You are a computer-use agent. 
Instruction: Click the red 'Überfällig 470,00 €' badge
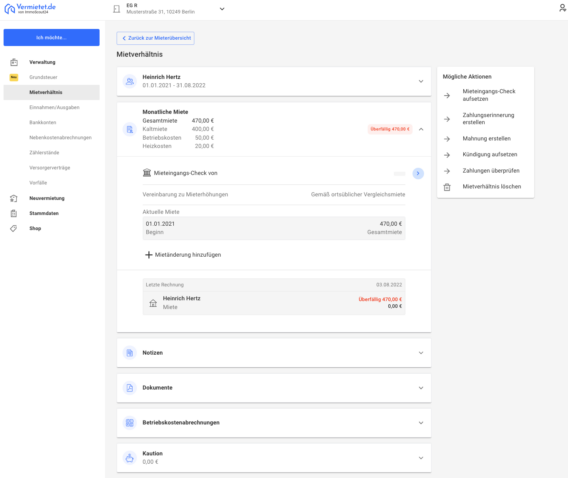[x=390, y=129]
